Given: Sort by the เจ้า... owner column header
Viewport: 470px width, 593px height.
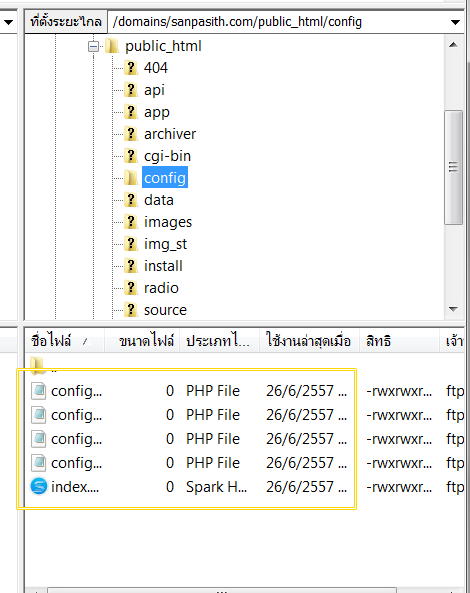Looking at the screenshot, I should (x=452, y=341).
